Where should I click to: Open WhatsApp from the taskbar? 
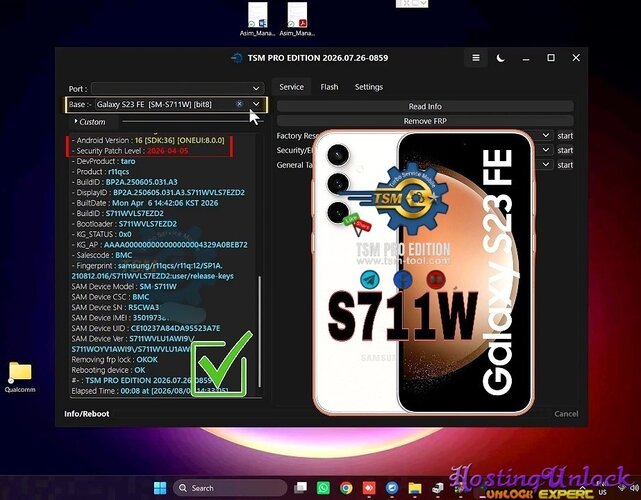[323, 488]
